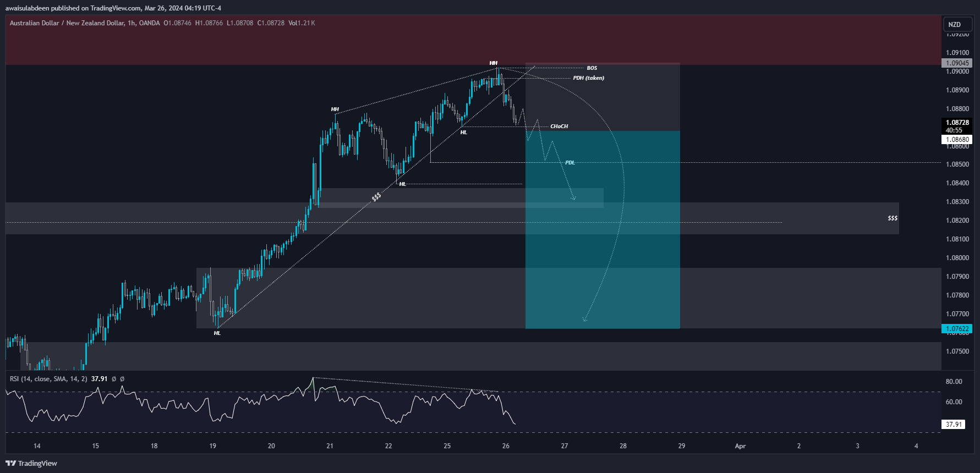Select the PDH (taken) annotation label
Viewport: 980px width, 473px height.
click(x=589, y=78)
